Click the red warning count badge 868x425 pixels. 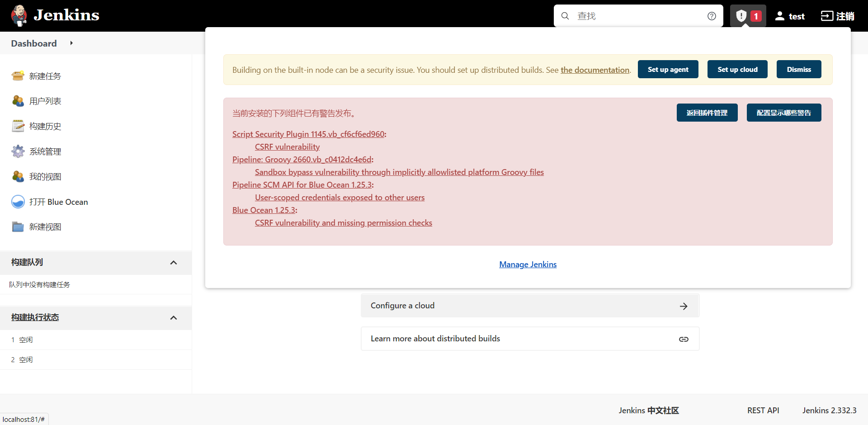click(756, 16)
